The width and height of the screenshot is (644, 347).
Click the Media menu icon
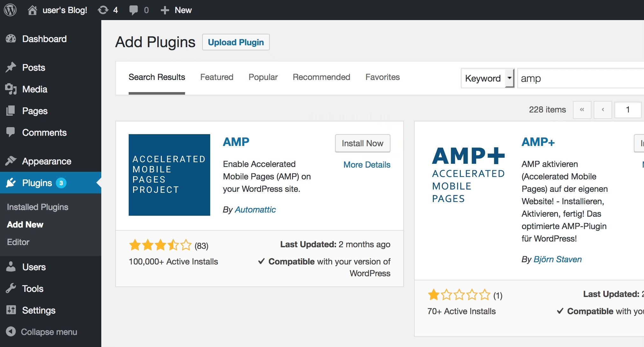coord(11,89)
